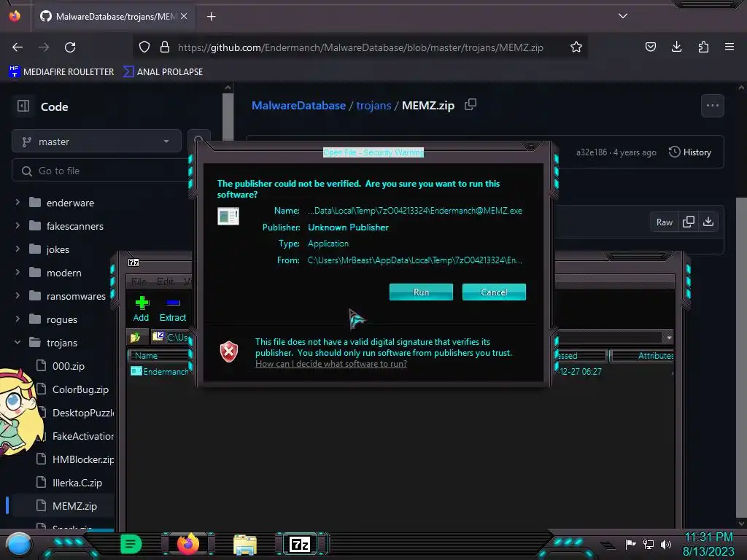Select MEMZ.zip in the file tree
The width and height of the screenshot is (747, 560).
coord(74,506)
